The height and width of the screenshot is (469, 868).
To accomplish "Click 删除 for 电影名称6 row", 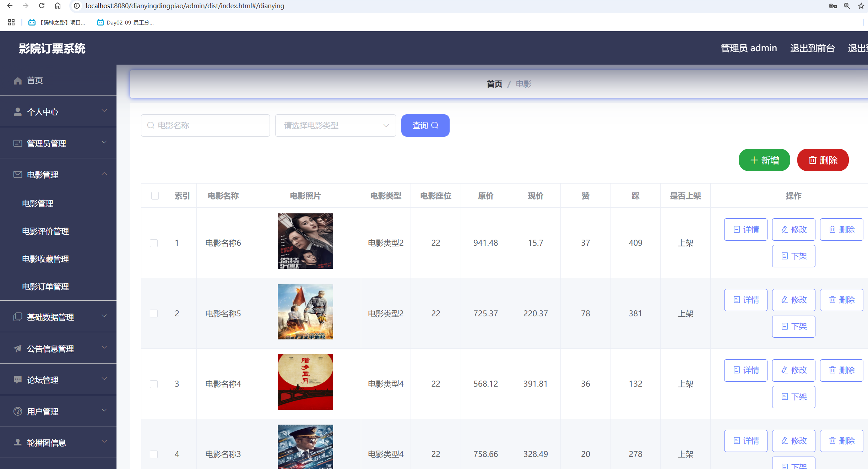I will [842, 230].
